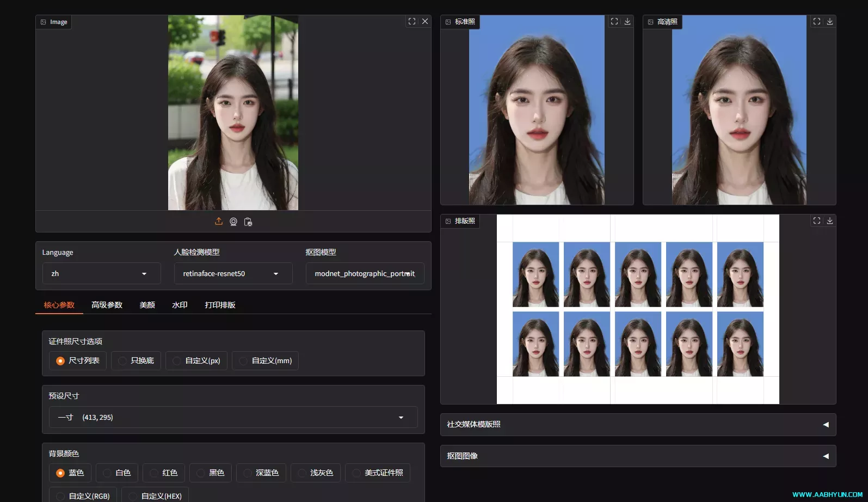Open the 抠图模型 dropdown modnet_photographic_portrait
Screen dimensions: 868x502
click(x=365, y=273)
